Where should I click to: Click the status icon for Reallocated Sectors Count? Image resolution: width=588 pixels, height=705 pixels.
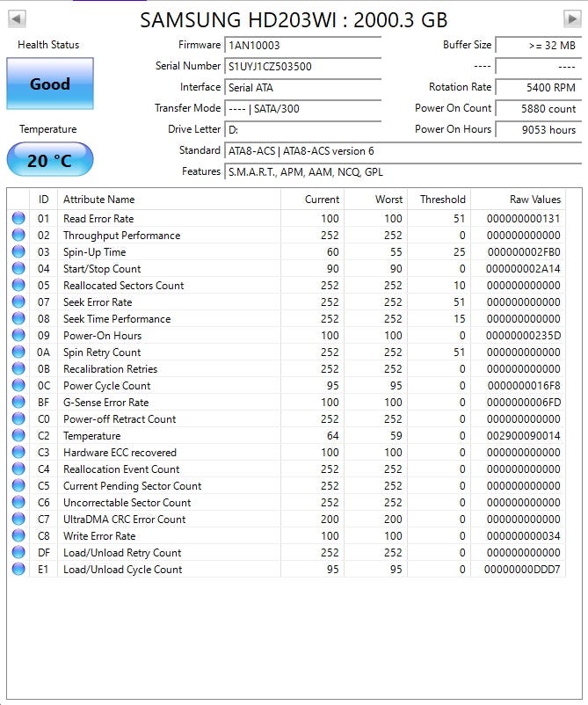tap(18, 285)
